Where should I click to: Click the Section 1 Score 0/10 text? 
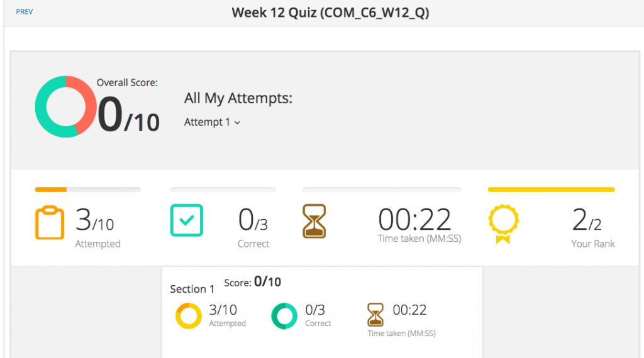coord(253,282)
